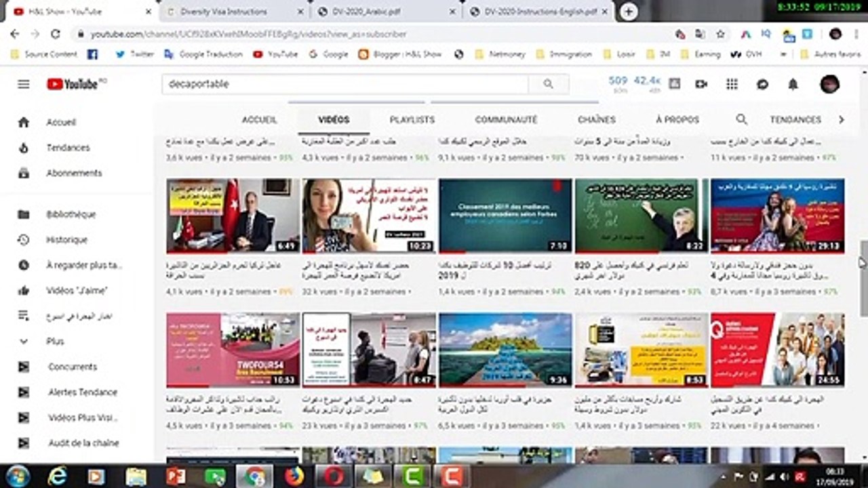868x488 pixels.
Task: Open the Netmoney bookmarks folder
Action: 500,54
